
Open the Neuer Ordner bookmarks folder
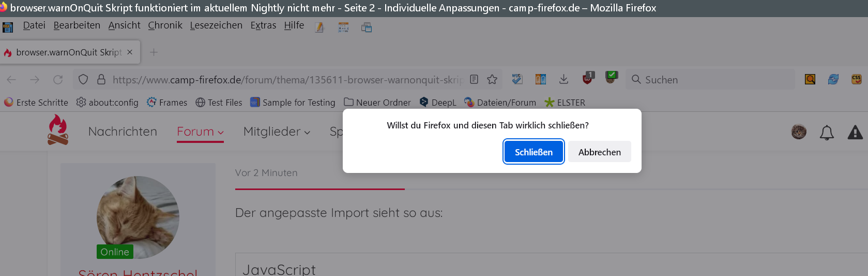click(377, 103)
